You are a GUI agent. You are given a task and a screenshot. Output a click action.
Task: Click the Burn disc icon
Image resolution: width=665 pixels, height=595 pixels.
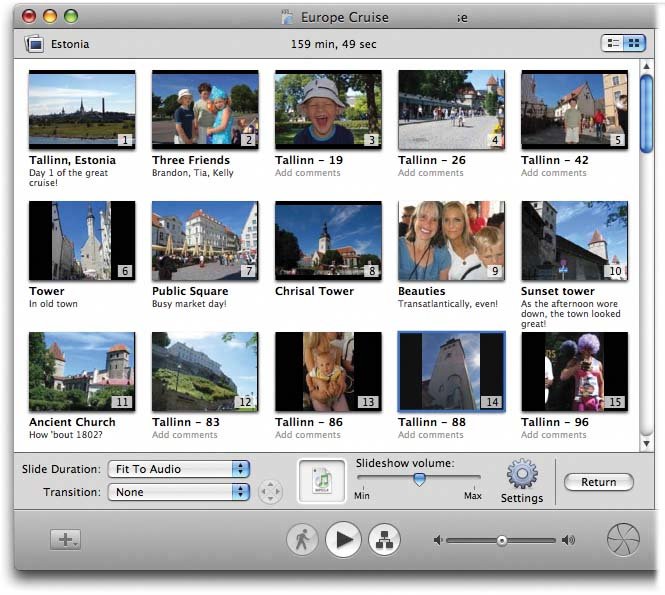coord(623,540)
